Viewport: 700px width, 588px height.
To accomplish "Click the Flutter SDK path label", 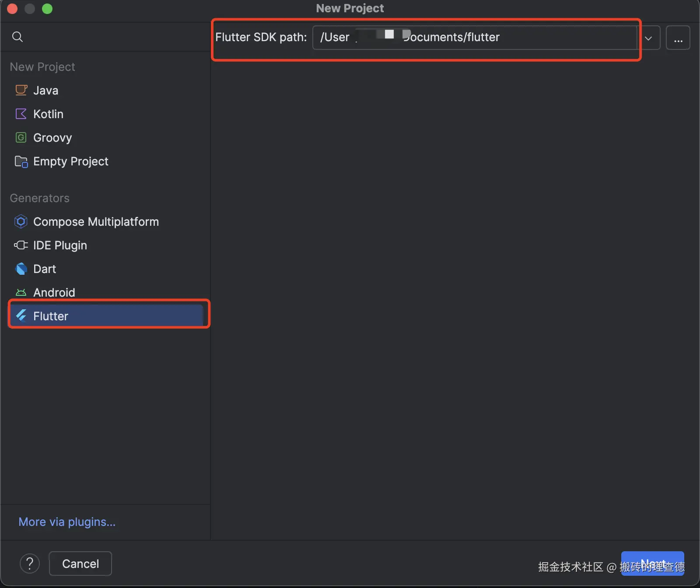I will pos(261,37).
